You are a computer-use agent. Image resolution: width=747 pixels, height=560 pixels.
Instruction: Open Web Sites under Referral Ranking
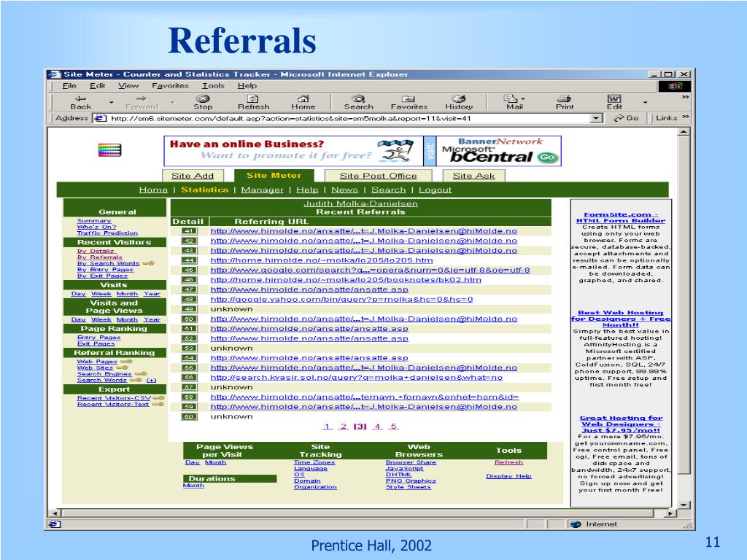pos(95,367)
